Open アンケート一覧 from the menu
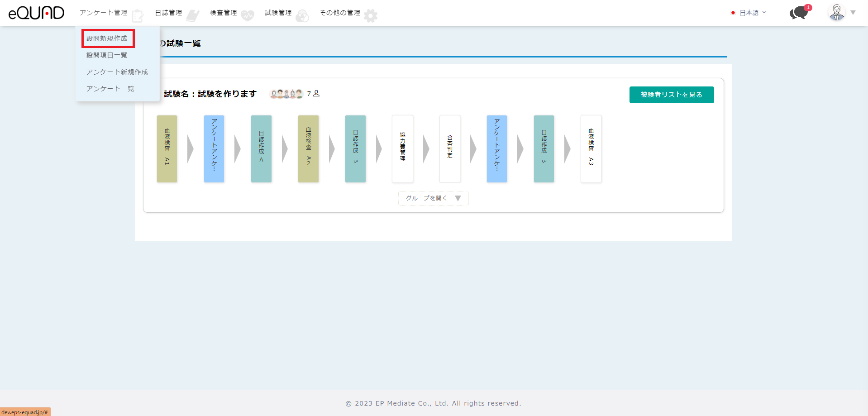This screenshot has height=416, width=868. (x=110, y=89)
